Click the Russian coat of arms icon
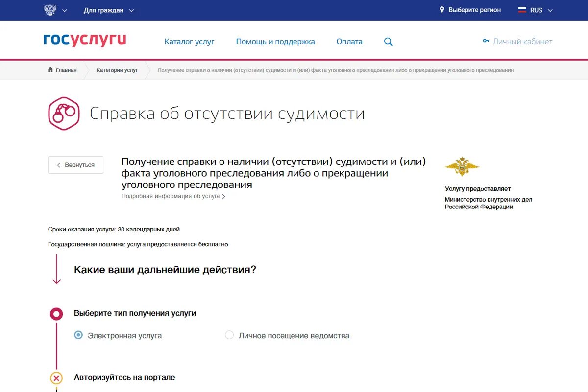Image resolution: width=588 pixels, height=392 pixels. [x=50, y=10]
